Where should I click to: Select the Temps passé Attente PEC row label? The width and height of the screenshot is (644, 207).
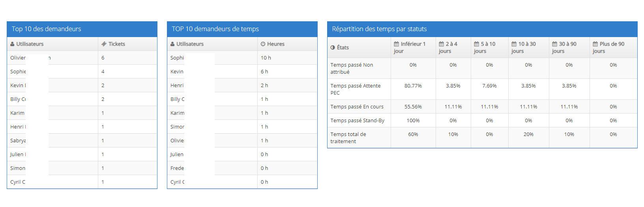[356, 89]
